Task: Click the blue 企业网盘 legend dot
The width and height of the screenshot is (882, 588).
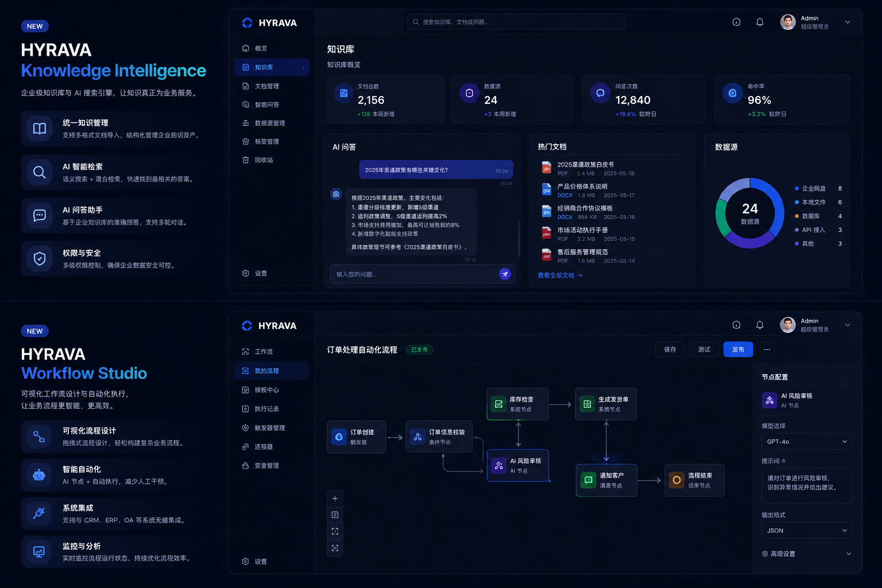Action: [x=796, y=188]
